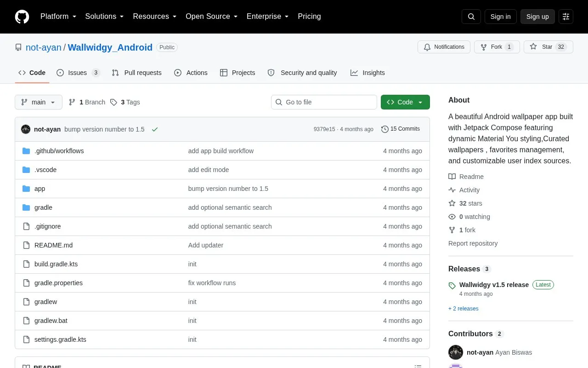Click the branch icon next to 1 Branch

click(72, 102)
